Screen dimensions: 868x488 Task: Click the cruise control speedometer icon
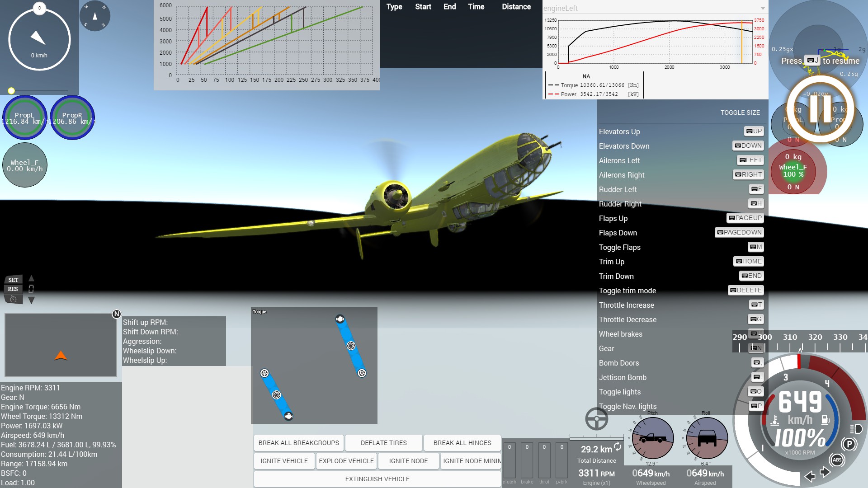13,299
